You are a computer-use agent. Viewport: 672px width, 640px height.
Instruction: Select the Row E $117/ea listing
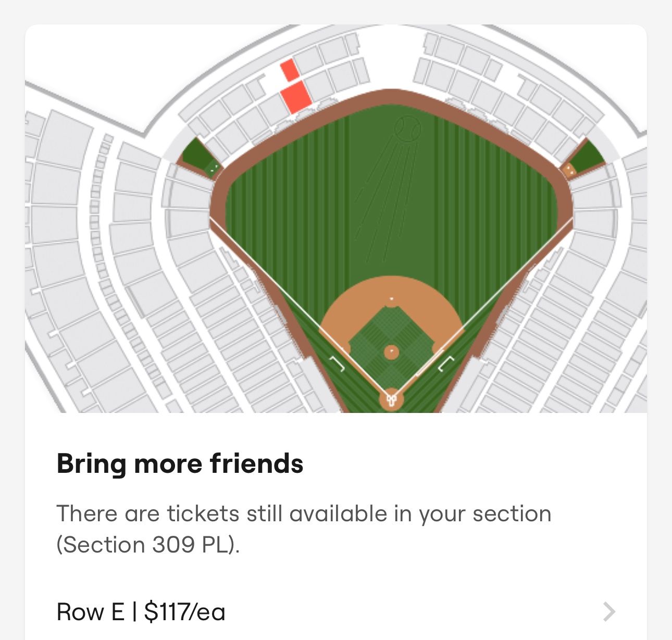(141, 612)
